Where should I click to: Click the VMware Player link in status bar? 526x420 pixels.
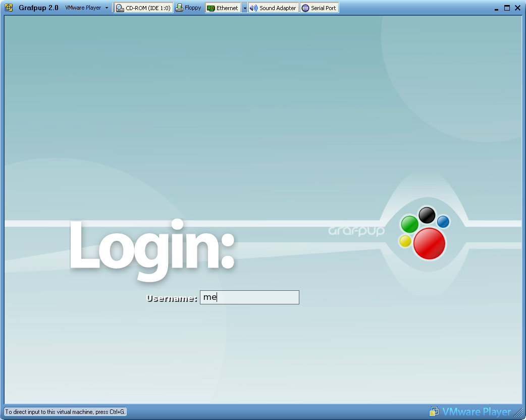tap(477, 411)
